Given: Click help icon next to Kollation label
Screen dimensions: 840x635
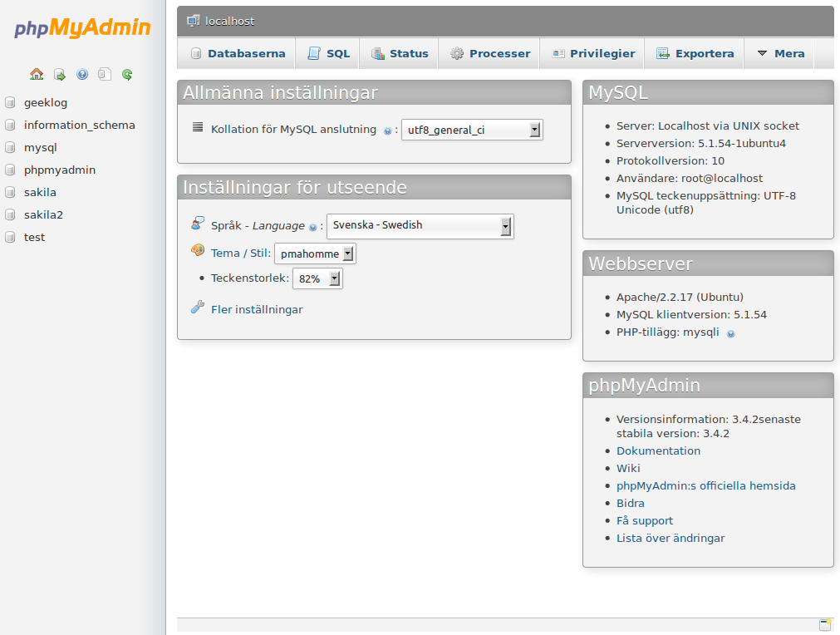Looking at the screenshot, I should click(x=387, y=130).
